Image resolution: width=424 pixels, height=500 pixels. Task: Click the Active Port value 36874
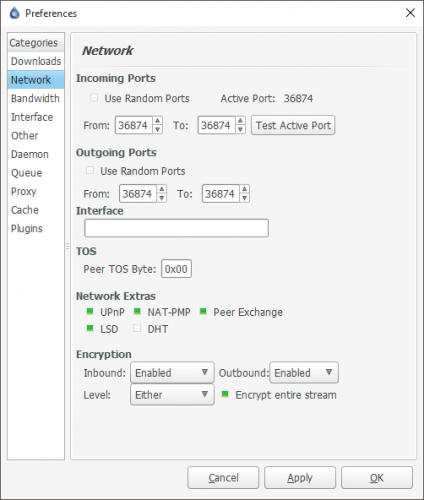click(298, 98)
